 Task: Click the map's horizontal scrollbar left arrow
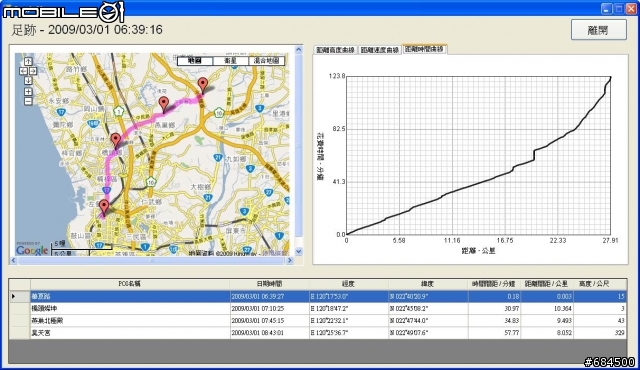tap(13, 260)
